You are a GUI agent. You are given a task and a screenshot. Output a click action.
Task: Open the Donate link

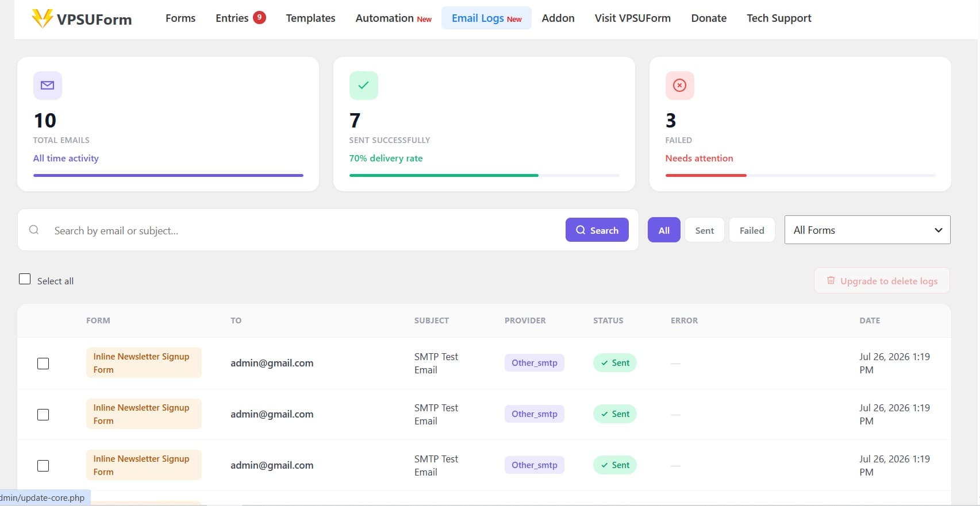click(709, 18)
